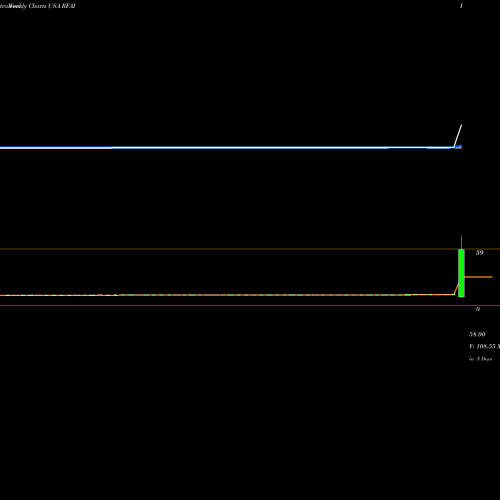Click the 59 price level label
500x500 pixels.
[x=479, y=253]
